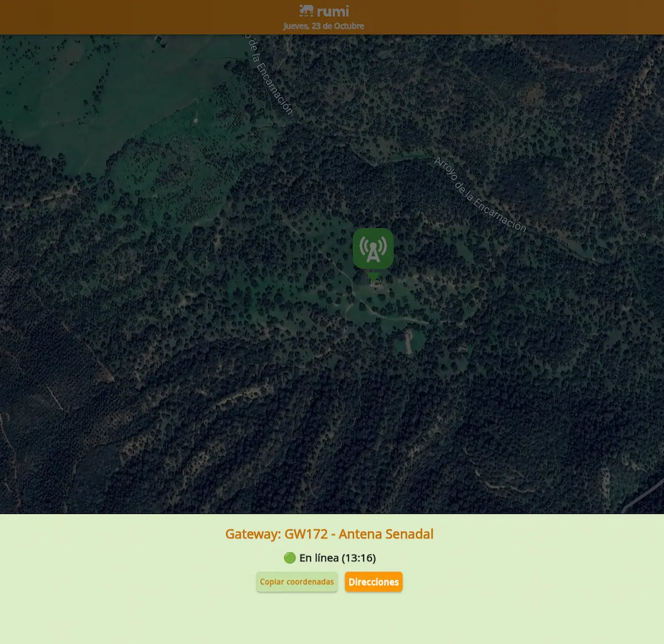Click the olive grove rows left of marker
The height and width of the screenshot is (644, 664).
166,177
